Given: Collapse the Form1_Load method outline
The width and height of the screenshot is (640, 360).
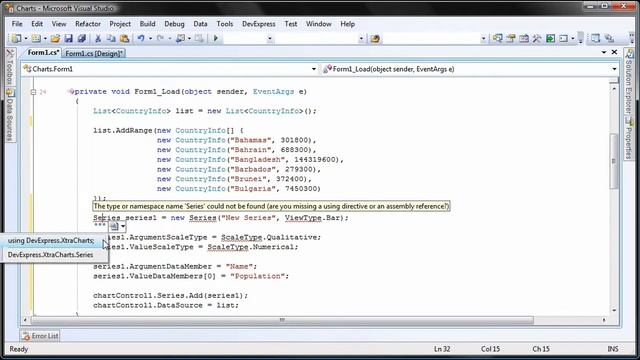Looking at the screenshot, I should coord(33,92).
